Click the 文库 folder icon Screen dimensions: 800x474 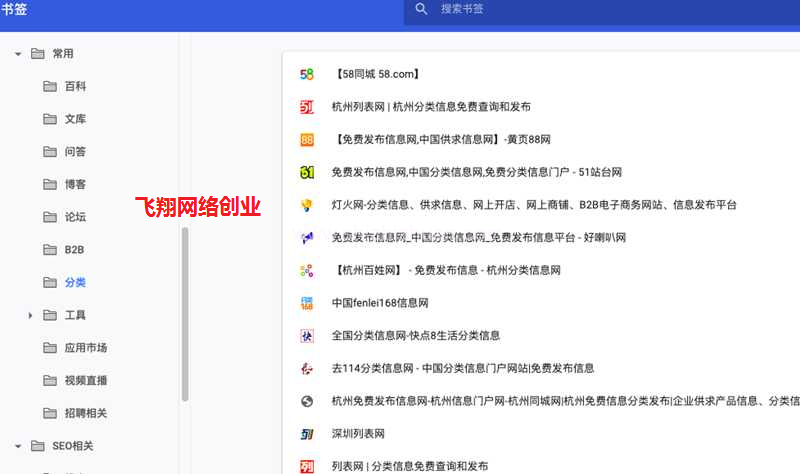50,119
